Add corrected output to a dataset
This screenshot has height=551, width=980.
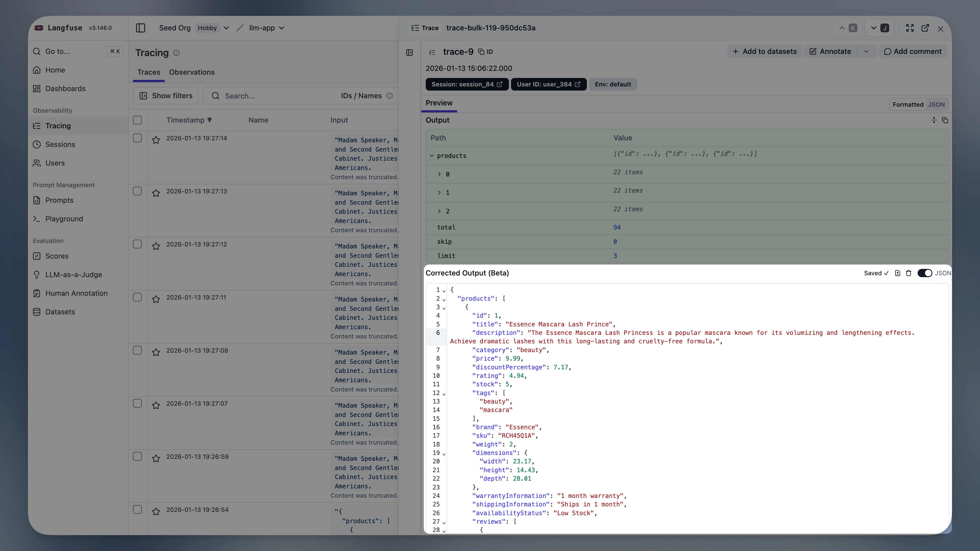[x=897, y=273]
